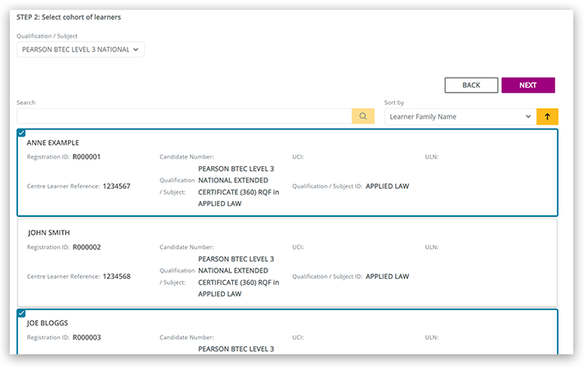Click Centre Learner Reference 1234567
This screenshot has width=588, height=369.
pyautogui.click(x=116, y=186)
